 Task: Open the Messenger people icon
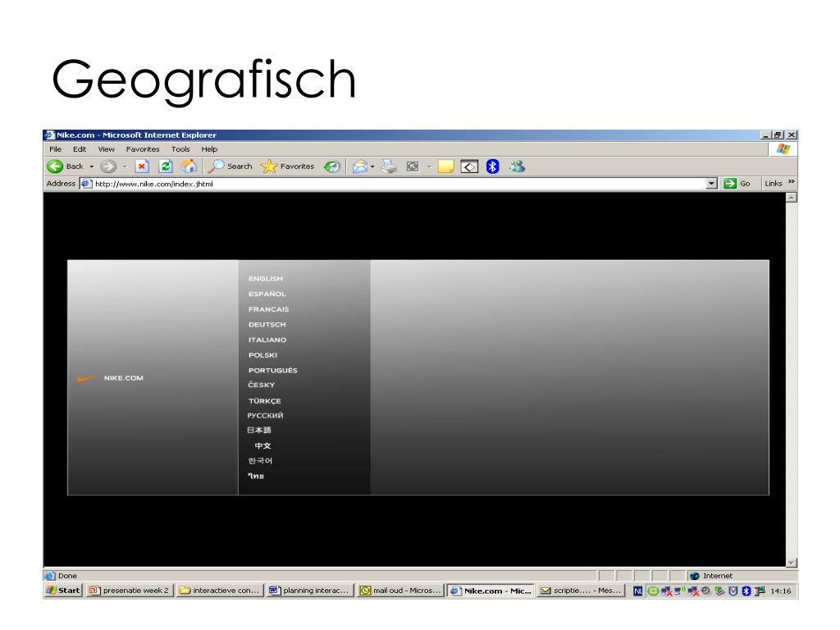(x=517, y=167)
